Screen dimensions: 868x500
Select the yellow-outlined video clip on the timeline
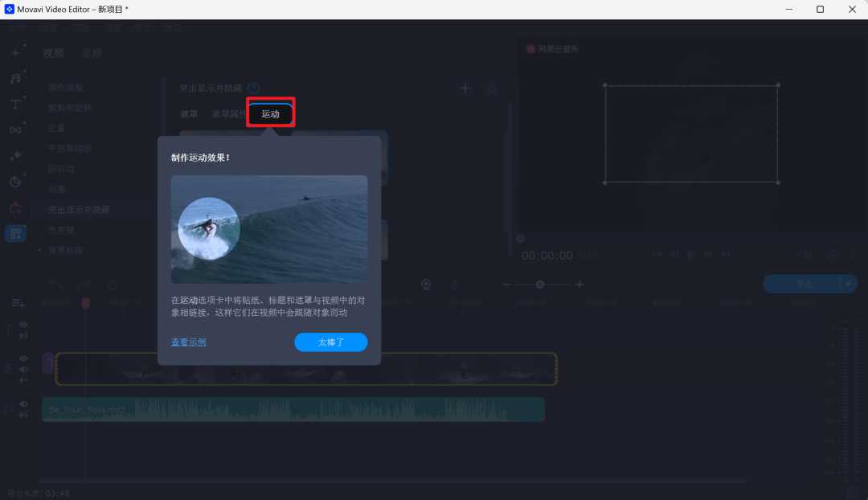tap(306, 369)
